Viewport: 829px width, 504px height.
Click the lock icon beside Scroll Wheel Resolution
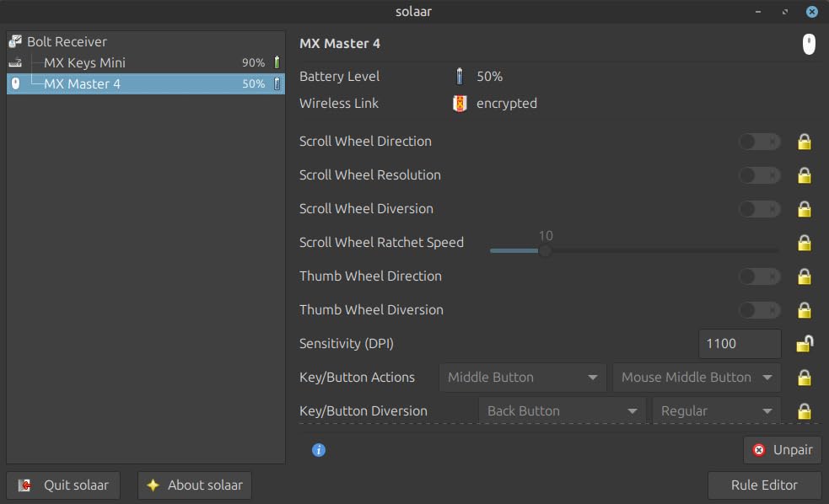tap(804, 175)
